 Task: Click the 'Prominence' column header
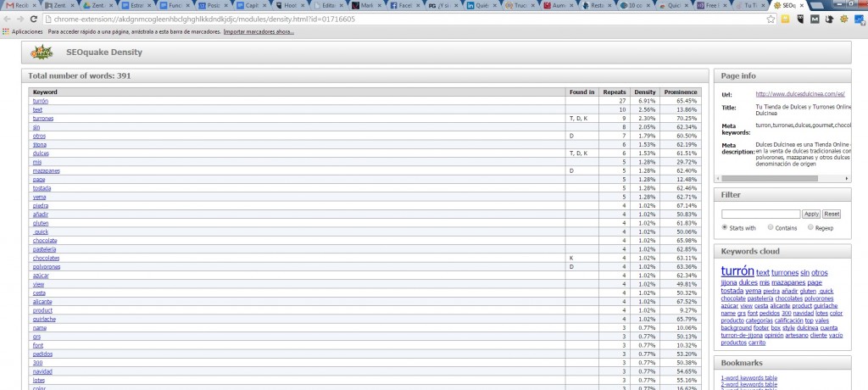tap(681, 92)
